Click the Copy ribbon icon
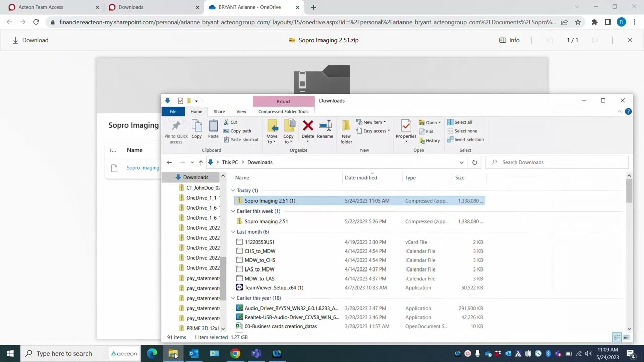This screenshot has height=362, width=644. [x=196, y=126]
